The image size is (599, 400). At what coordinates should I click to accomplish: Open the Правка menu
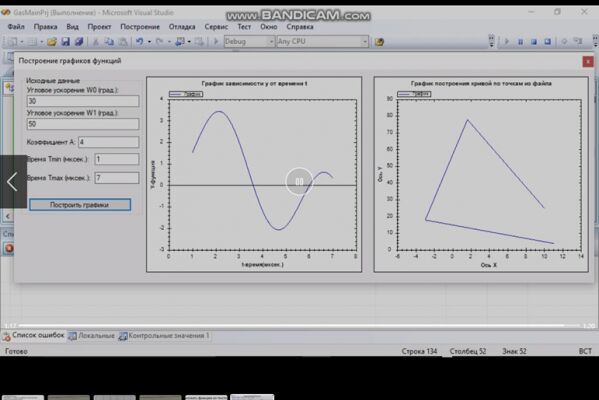(45, 27)
